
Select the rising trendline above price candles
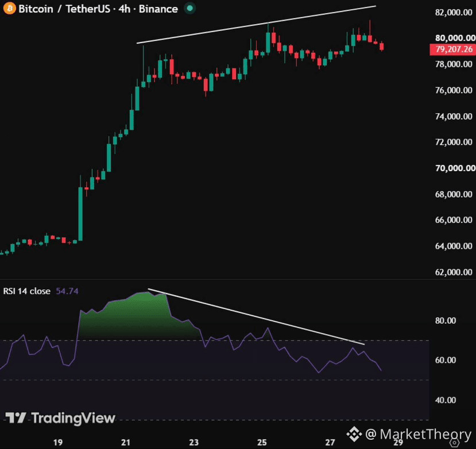257,25
